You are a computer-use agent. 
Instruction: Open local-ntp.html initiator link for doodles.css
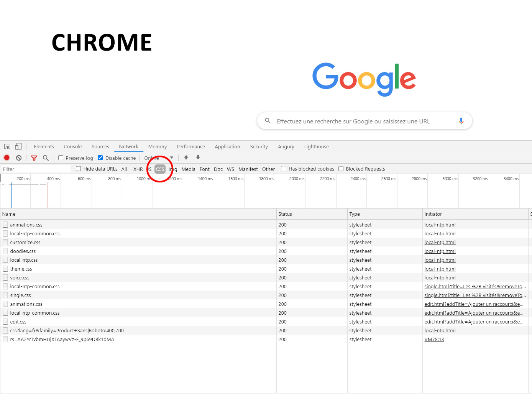tap(440, 251)
